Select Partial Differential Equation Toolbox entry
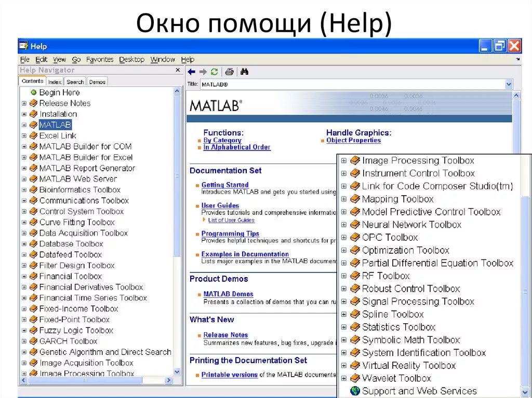Screen dimensions: 532x398 [437, 263]
